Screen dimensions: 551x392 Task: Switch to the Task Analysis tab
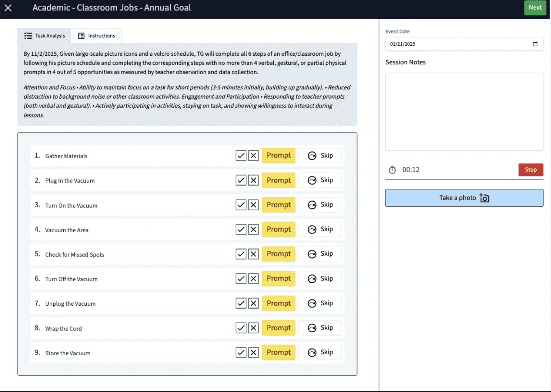[44, 36]
